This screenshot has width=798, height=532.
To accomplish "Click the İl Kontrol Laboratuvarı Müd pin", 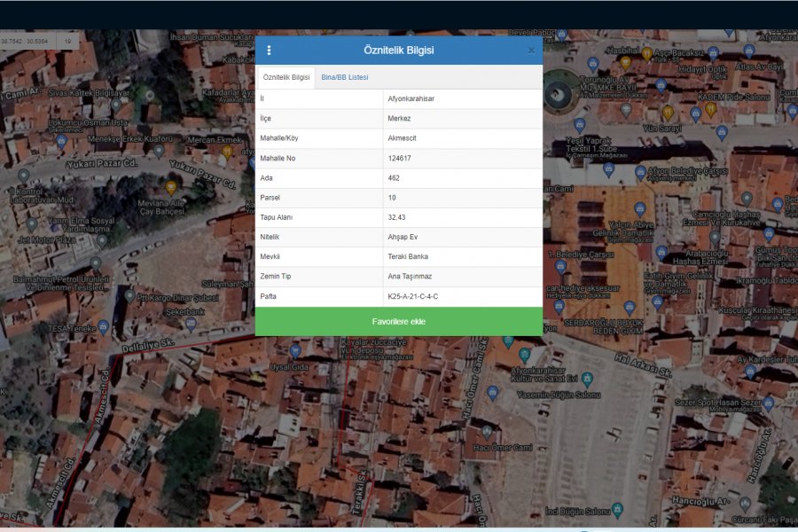I will 23,176.
